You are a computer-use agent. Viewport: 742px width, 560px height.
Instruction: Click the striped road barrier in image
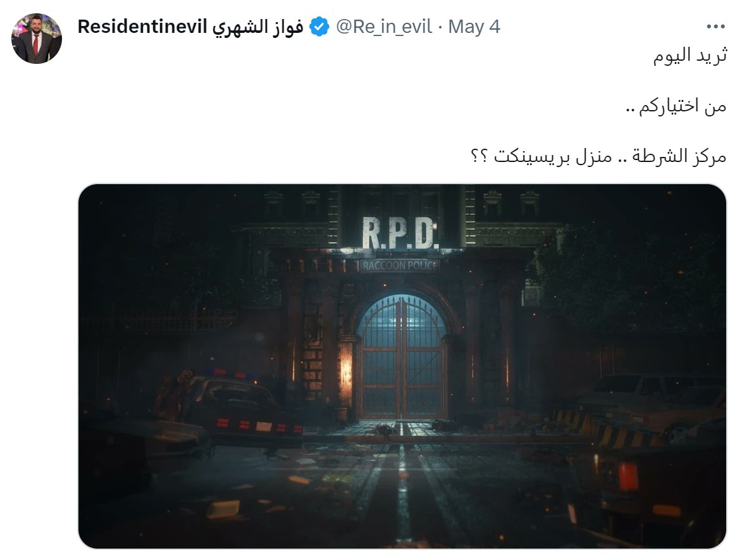(608, 430)
